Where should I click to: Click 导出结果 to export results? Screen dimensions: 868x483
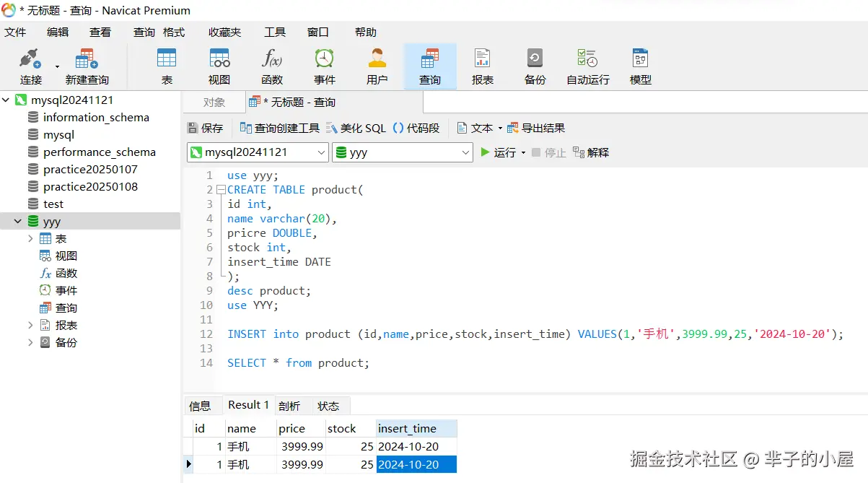click(x=536, y=128)
